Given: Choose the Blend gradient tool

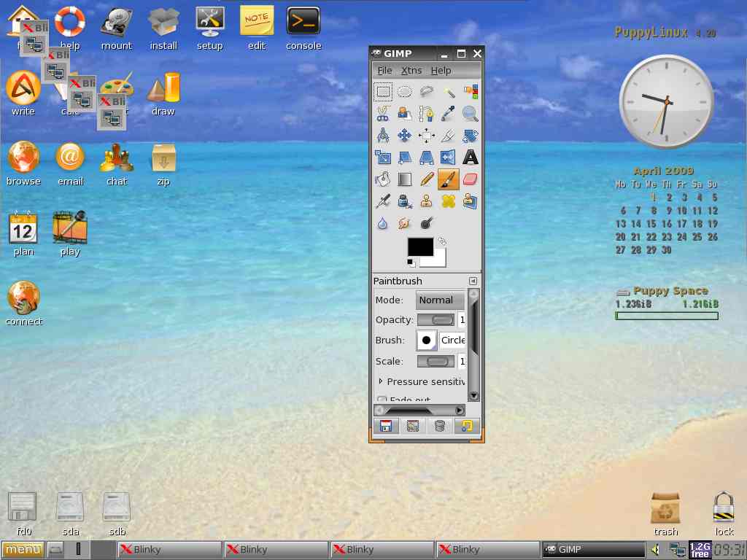Looking at the screenshot, I should 404,179.
